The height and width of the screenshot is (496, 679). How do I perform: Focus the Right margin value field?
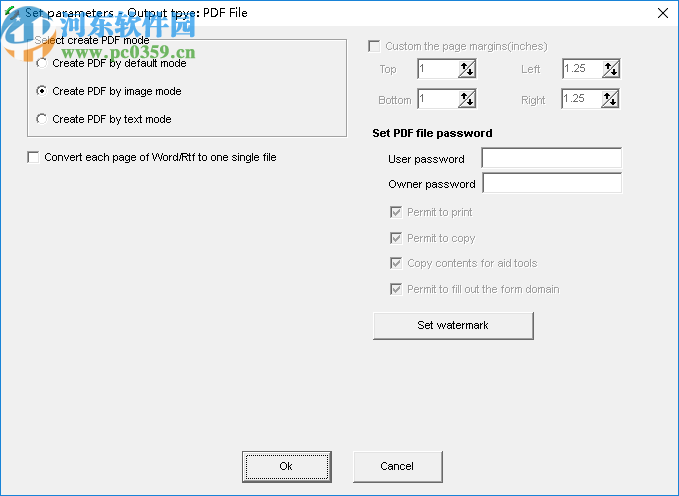tap(582, 99)
